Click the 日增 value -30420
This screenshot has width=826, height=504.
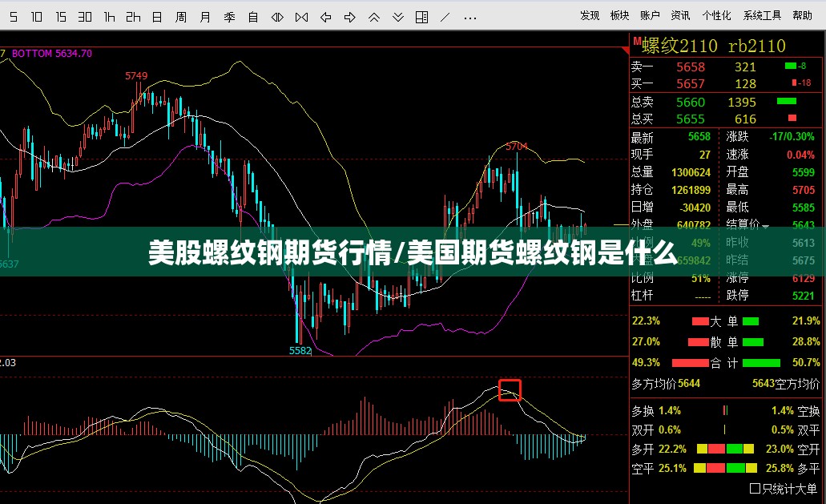(x=695, y=208)
